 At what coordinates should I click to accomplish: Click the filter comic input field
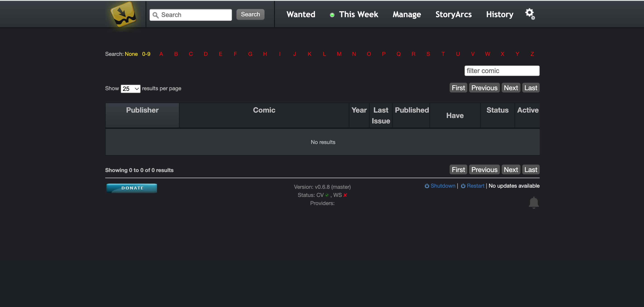point(502,71)
